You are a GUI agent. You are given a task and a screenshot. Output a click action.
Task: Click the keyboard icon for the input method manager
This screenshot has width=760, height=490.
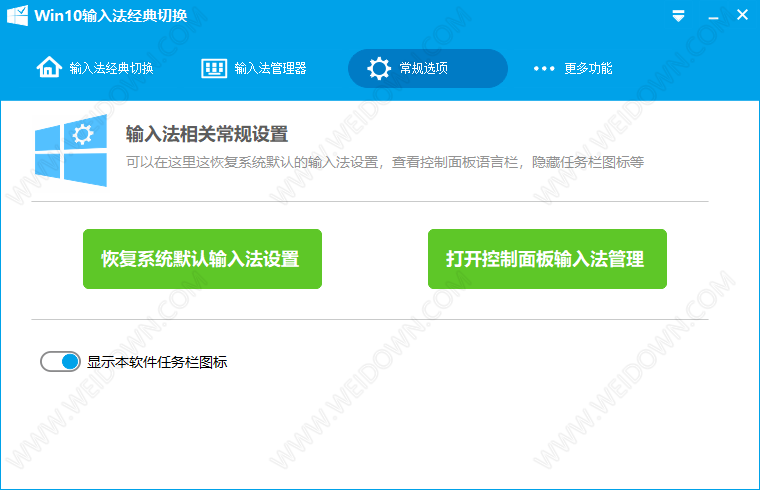pyautogui.click(x=214, y=68)
